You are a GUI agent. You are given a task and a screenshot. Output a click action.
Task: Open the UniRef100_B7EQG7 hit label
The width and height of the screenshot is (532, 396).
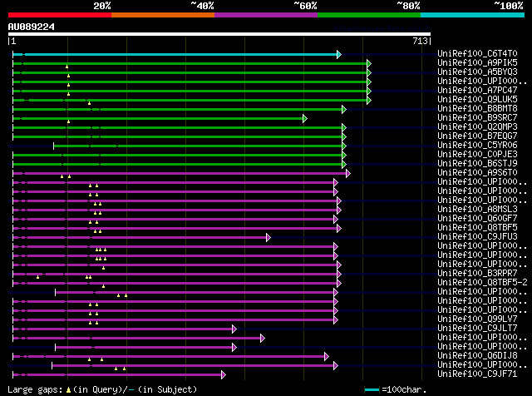pos(477,136)
